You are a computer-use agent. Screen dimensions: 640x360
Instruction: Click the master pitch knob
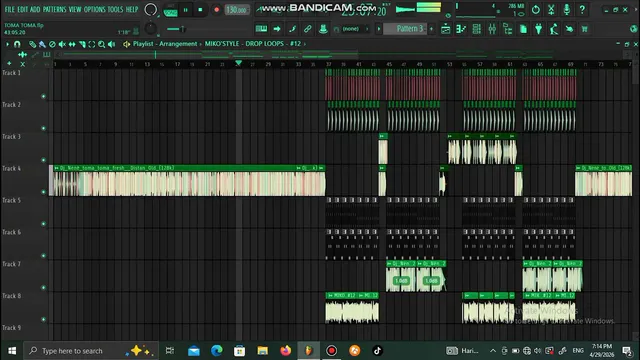tap(151, 29)
